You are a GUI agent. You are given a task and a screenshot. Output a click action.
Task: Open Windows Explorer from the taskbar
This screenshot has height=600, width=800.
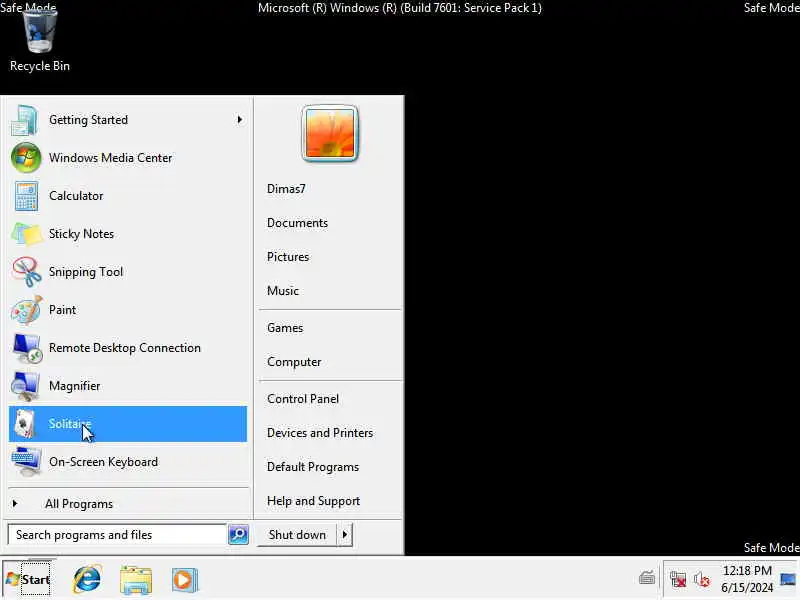(136, 580)
